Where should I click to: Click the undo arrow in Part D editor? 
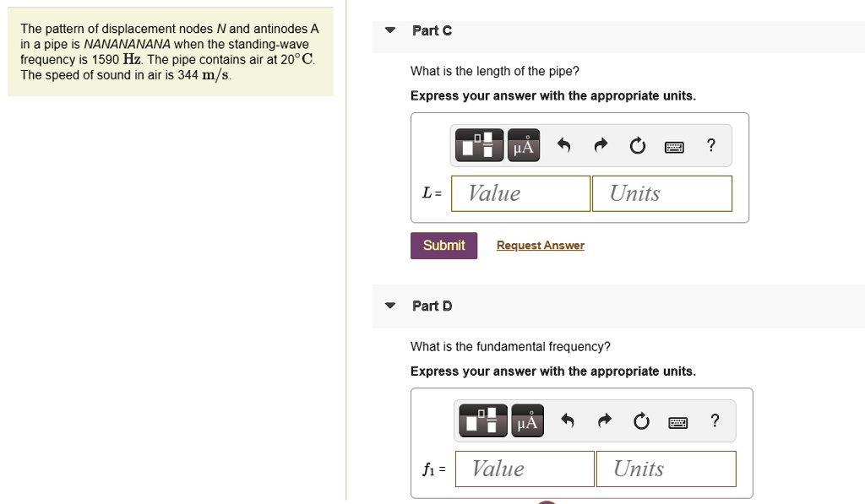[568, 420]
